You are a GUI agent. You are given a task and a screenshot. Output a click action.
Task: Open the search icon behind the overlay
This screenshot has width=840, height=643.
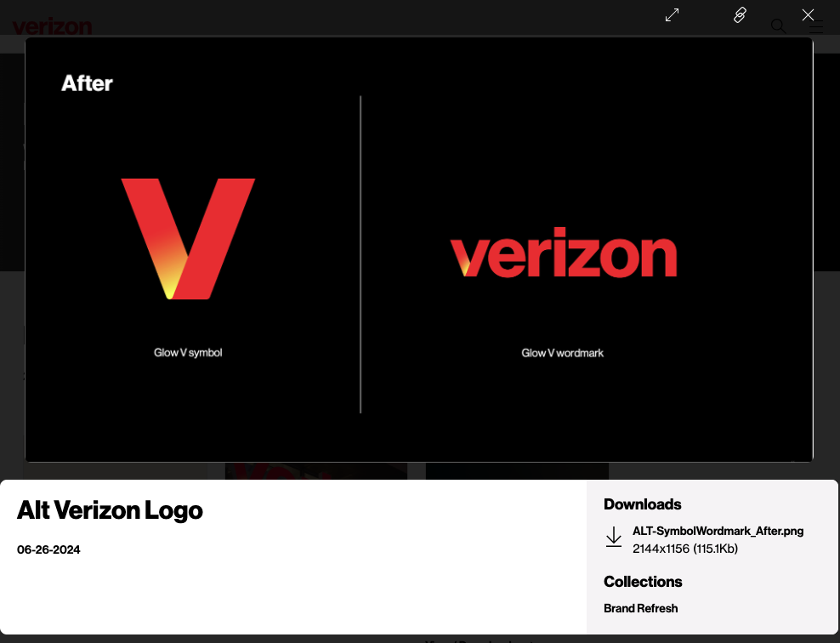click(x=779, y=26)
